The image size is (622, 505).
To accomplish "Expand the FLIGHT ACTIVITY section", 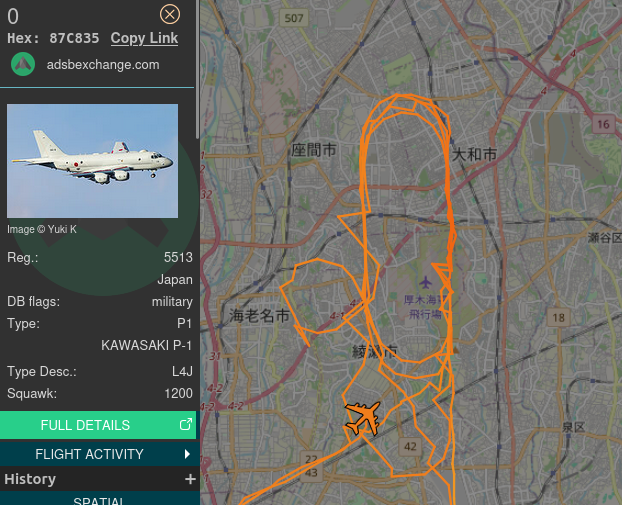I will 98,454.
